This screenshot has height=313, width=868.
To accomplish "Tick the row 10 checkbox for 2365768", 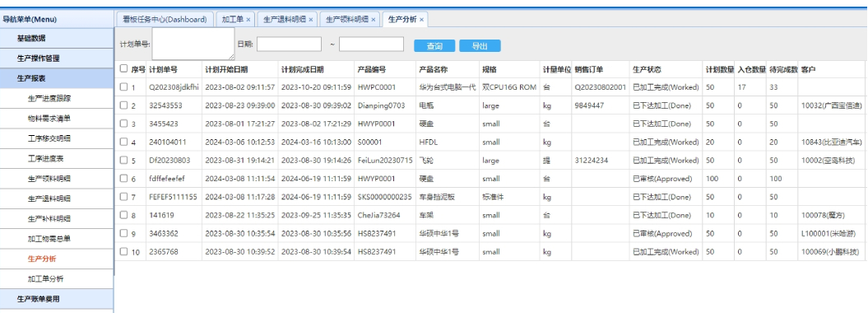I will [x=123, y=251].
